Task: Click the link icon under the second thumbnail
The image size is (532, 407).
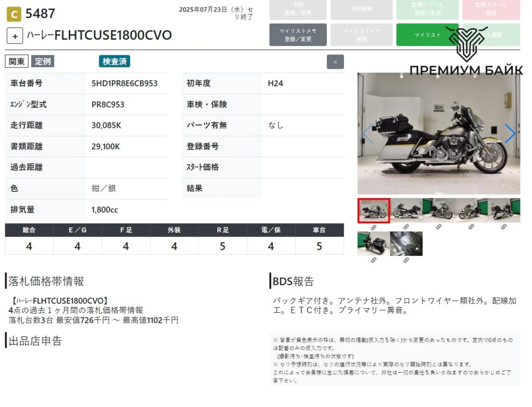Action: 406,227
